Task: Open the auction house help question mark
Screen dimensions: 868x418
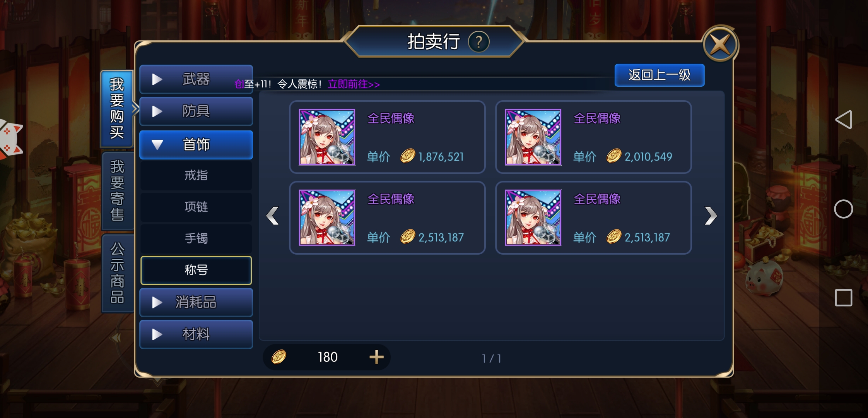Action: coord(479,42)
